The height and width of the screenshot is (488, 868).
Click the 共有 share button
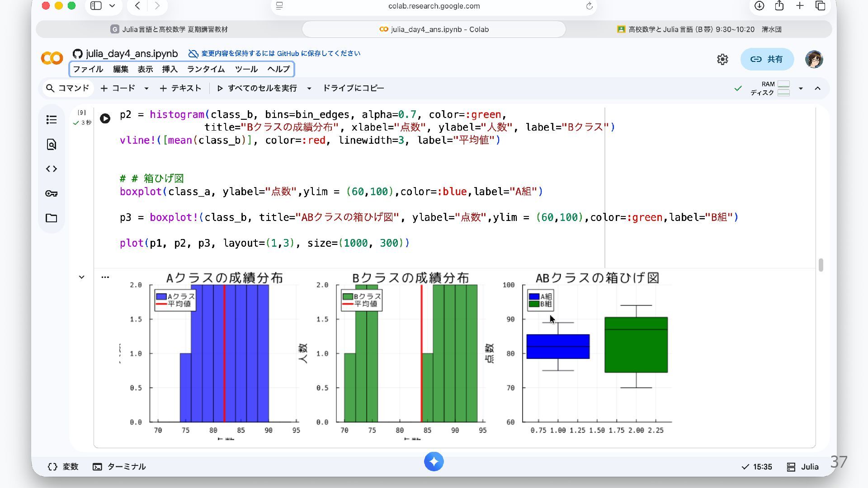point(767,59)
